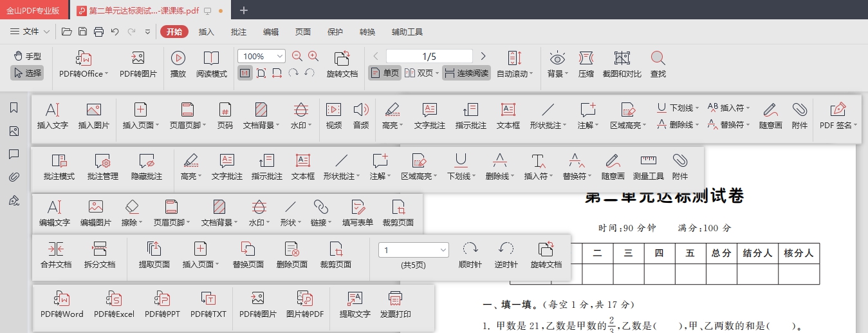Viewport: 868px width, 333px height.
Task: Click 提取页面 extract pages
Action: tap(154, 256)
